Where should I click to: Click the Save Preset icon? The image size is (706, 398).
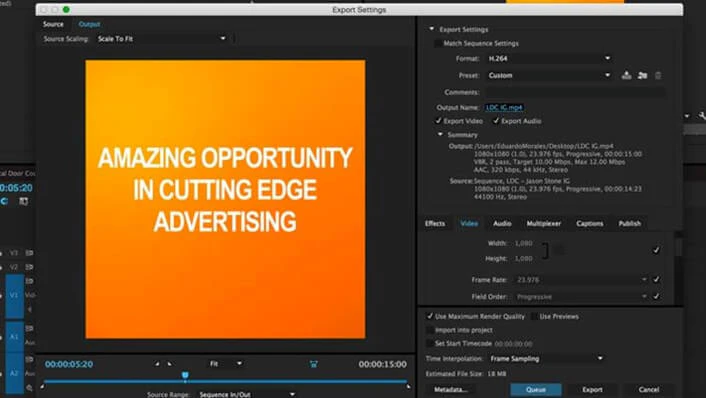tap(626, 75)
